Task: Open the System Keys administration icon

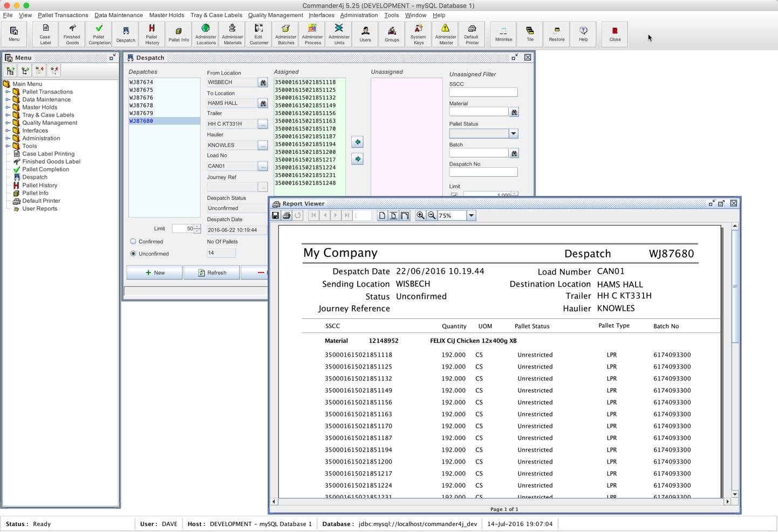Action: [x=418, y=34]
